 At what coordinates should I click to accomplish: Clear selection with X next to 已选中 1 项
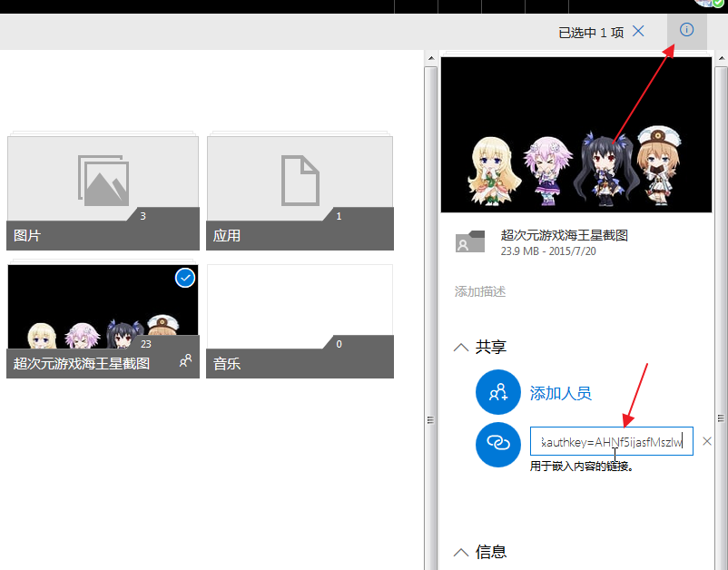click(x=638, y=31)
